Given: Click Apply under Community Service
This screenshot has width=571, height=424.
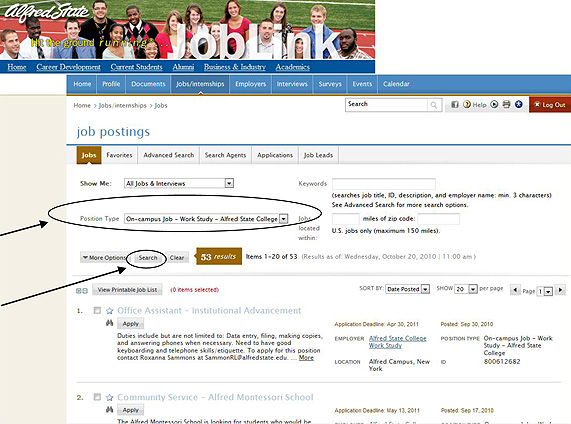Looking at the screenshot, I should (130, 410).
